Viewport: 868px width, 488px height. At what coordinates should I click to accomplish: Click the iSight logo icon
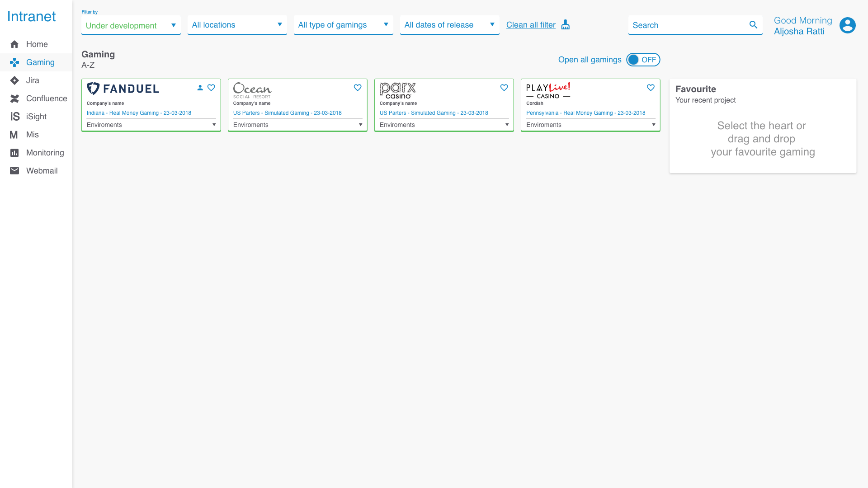[x=14, y=117]
